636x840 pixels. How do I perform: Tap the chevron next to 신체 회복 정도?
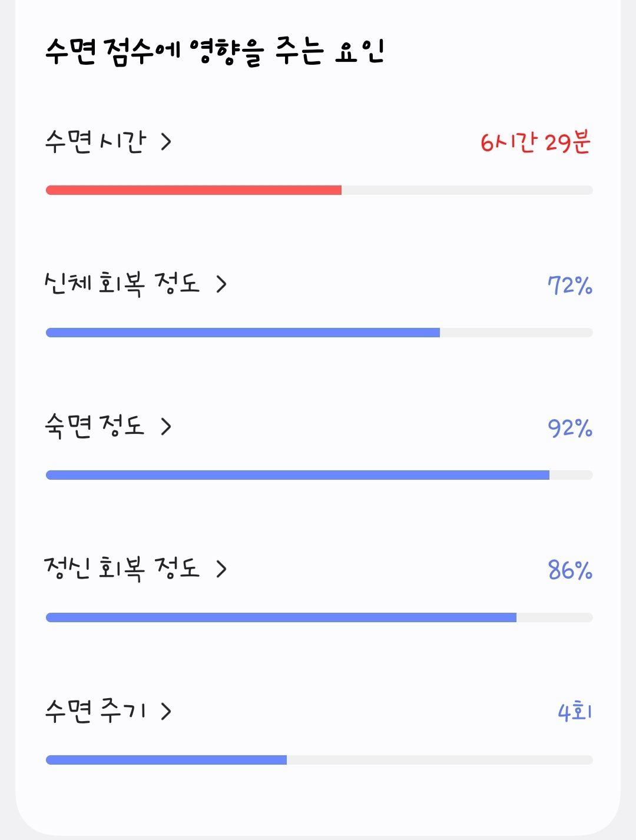click(221, 284)
